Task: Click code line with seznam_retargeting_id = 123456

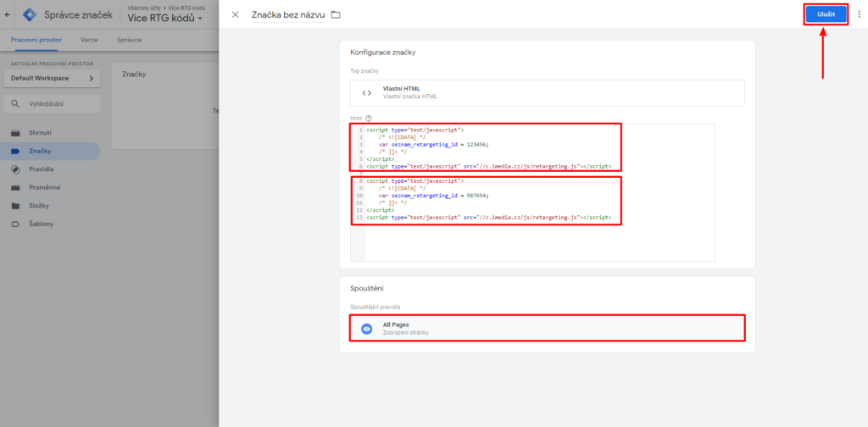Action: point(434,144)
